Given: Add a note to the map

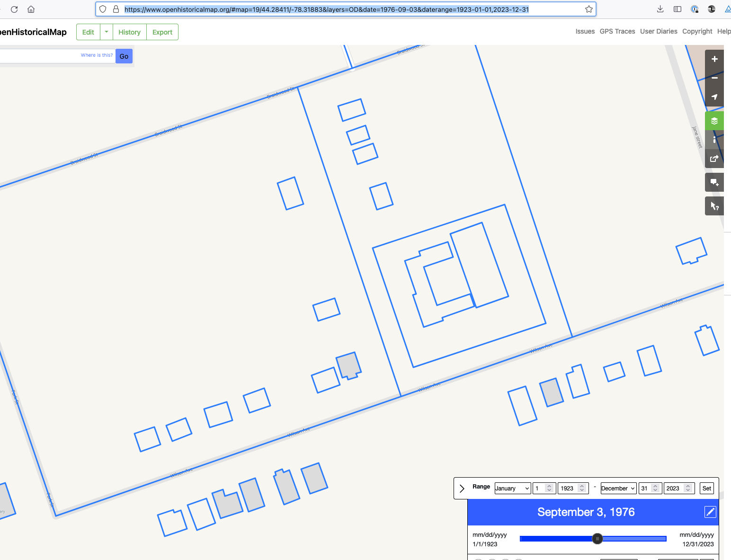Looking at the screenshot, I should coord(714,182).
